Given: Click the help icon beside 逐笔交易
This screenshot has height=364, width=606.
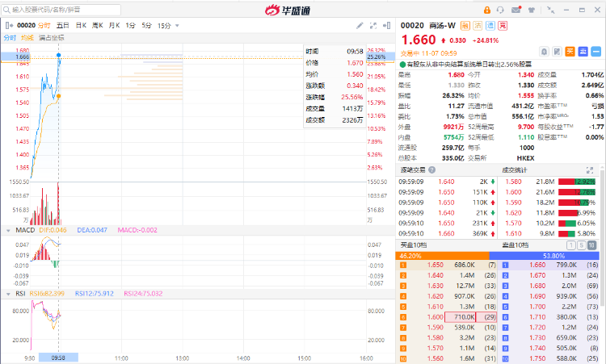Looking at the screenshot, I should (433, 170).
